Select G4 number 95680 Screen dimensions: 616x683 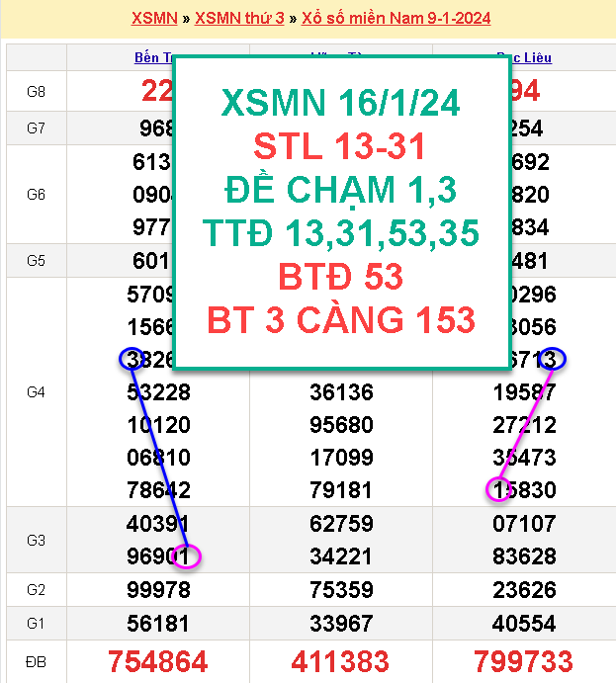[x=341, y=425]
